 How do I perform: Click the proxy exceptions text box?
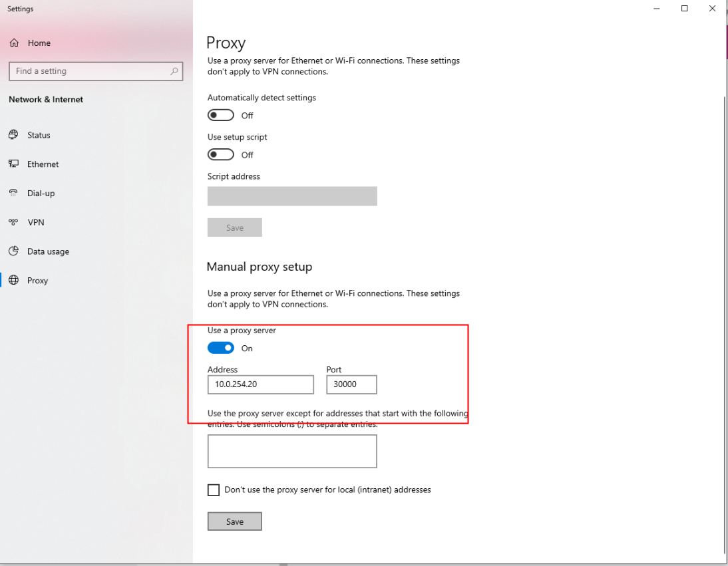pos(292,452)
